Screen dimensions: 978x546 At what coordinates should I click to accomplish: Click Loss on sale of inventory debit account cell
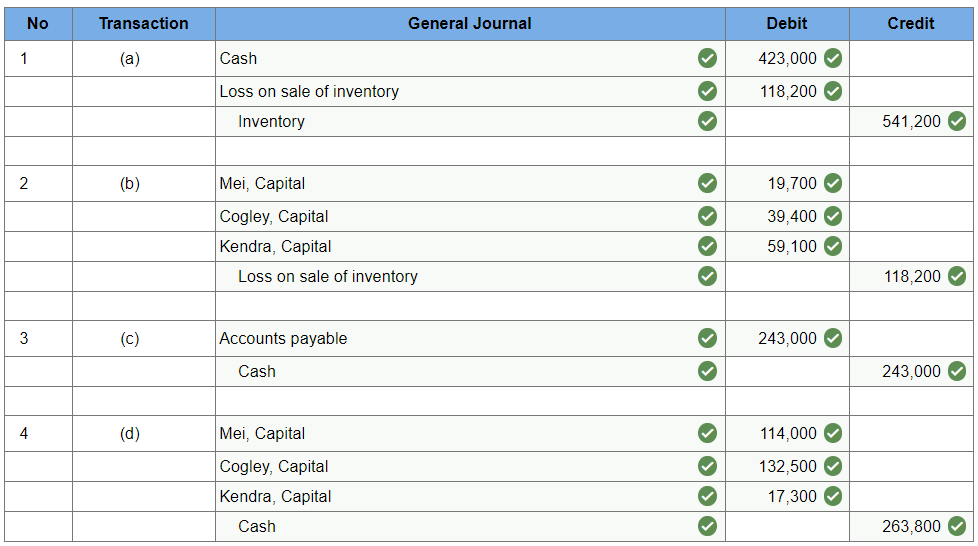(470, 92)
